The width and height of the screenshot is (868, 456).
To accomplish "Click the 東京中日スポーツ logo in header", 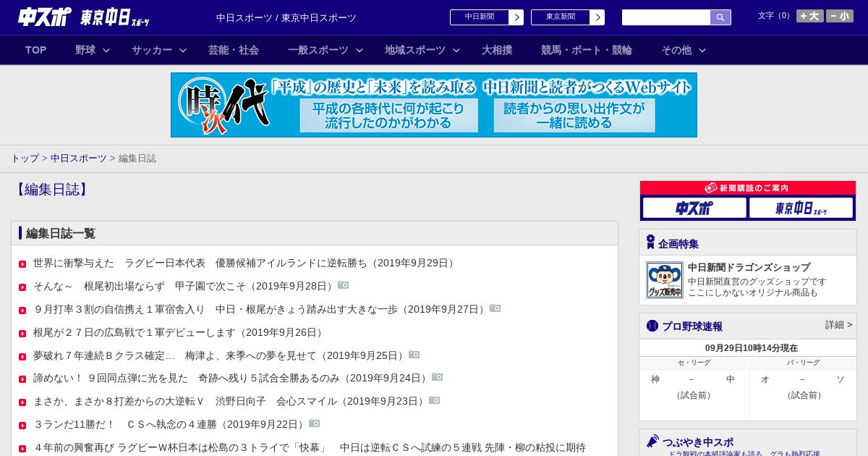I will point(115,17).
